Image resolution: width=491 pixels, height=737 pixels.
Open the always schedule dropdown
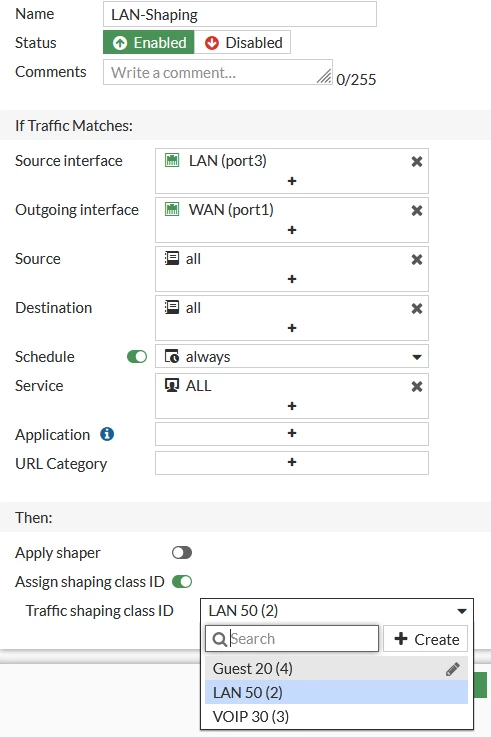(292, 357)
